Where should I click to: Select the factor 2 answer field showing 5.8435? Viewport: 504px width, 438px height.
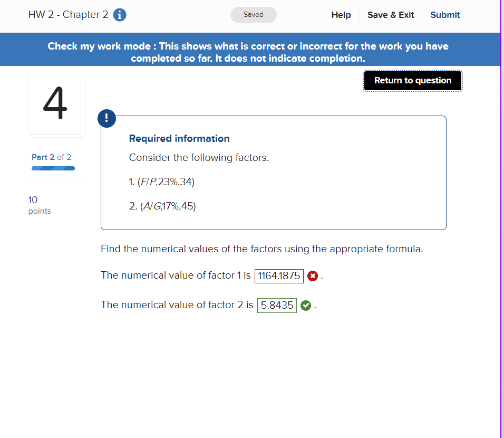coord(277,305)
